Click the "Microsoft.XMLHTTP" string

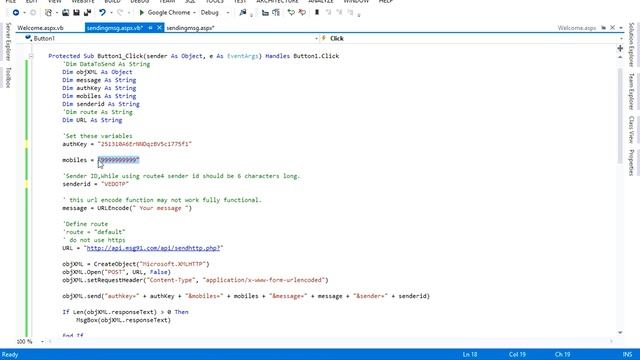click(x=173, y=264)
